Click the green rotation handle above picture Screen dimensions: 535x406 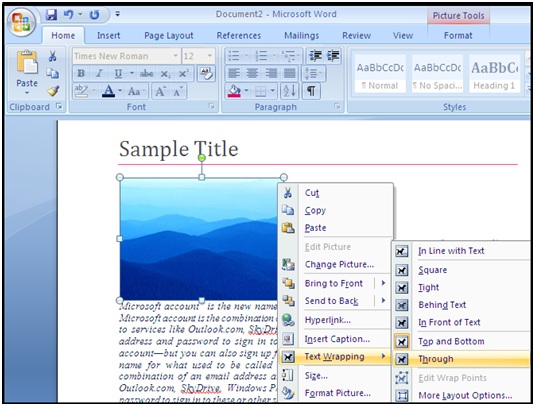202,158
